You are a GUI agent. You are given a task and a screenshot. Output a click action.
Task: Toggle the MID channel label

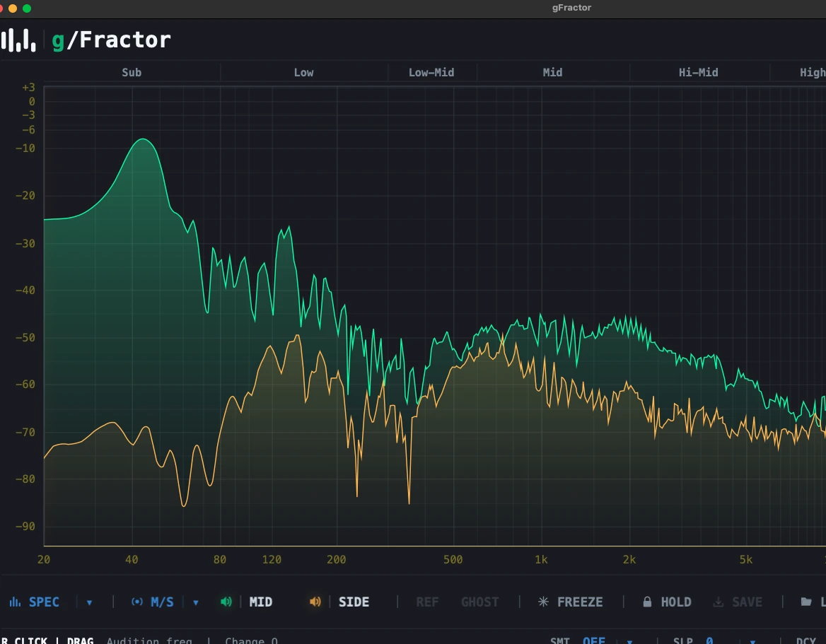coord(261,602)
